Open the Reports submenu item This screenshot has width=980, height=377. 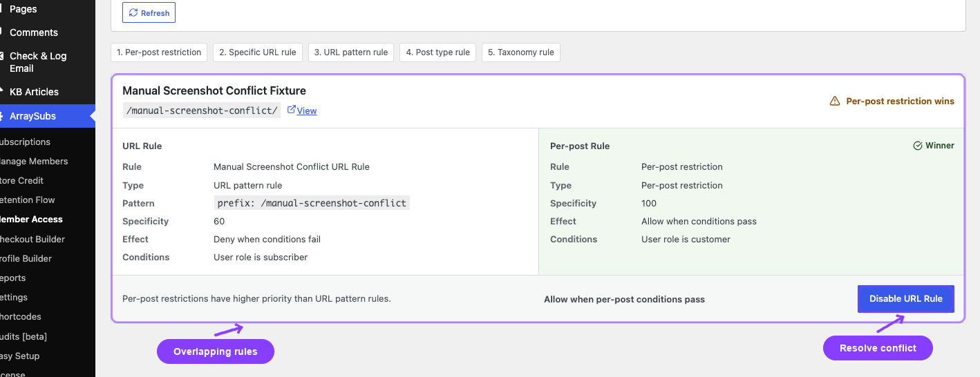click(x=47, y=278)
